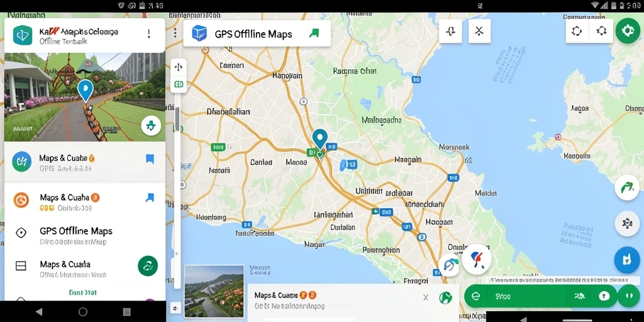Close the Maps & Cuare bottom card
644x322 pixels.
[426, 297]
